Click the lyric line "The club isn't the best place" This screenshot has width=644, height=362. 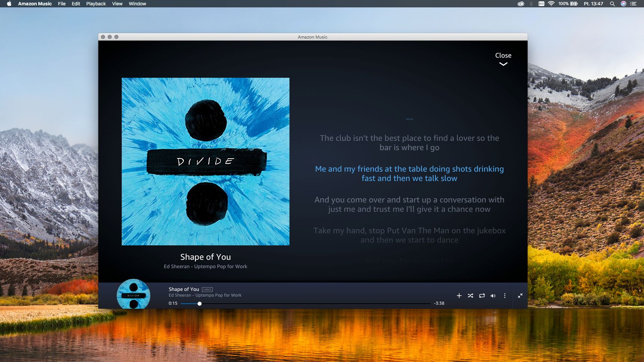[409, 142]
